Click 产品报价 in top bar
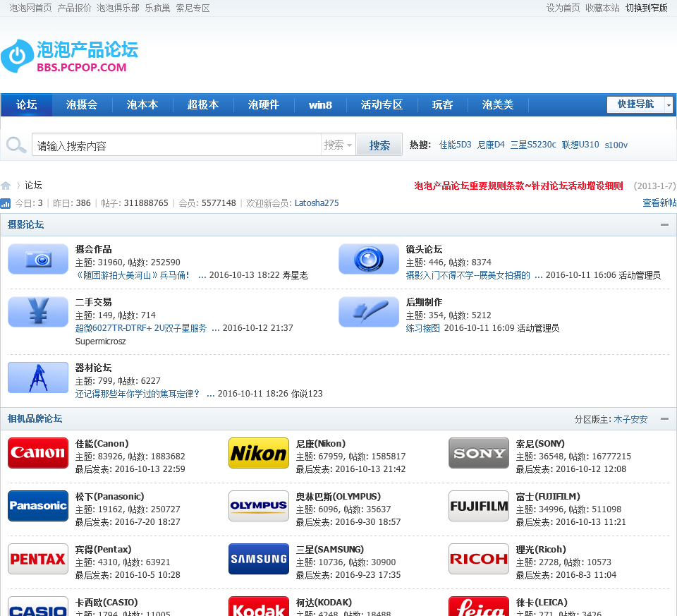The height and width of the screenshot is (616, 677). point(74,8)
